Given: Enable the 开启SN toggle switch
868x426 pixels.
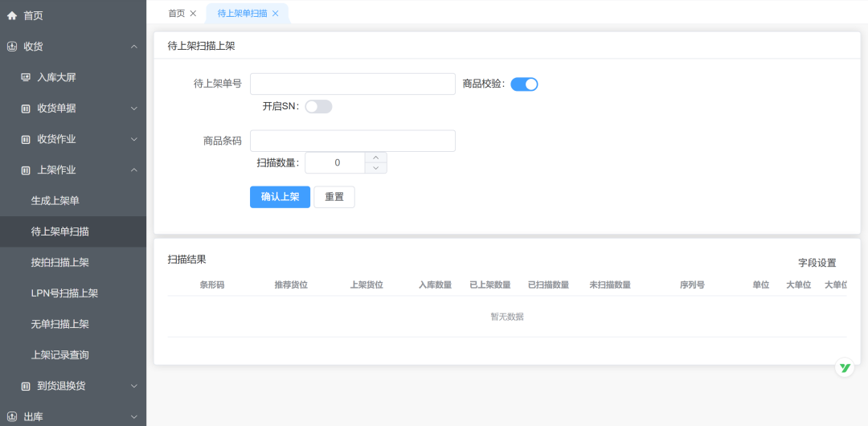Looking at the screenshot, I should click(318, 106).
